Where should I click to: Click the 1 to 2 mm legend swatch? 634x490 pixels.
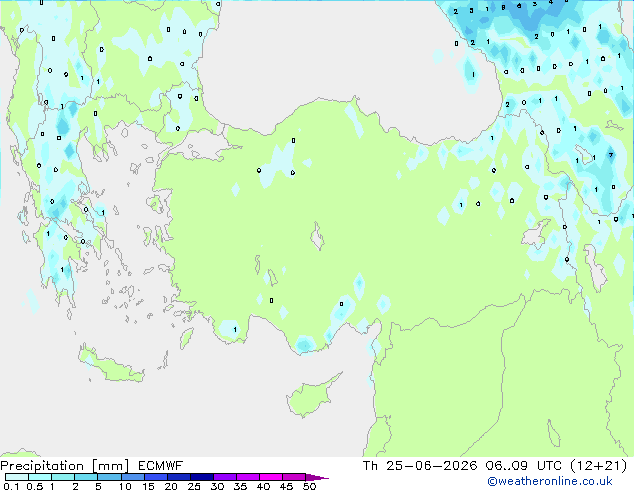(x=63, y=477)
